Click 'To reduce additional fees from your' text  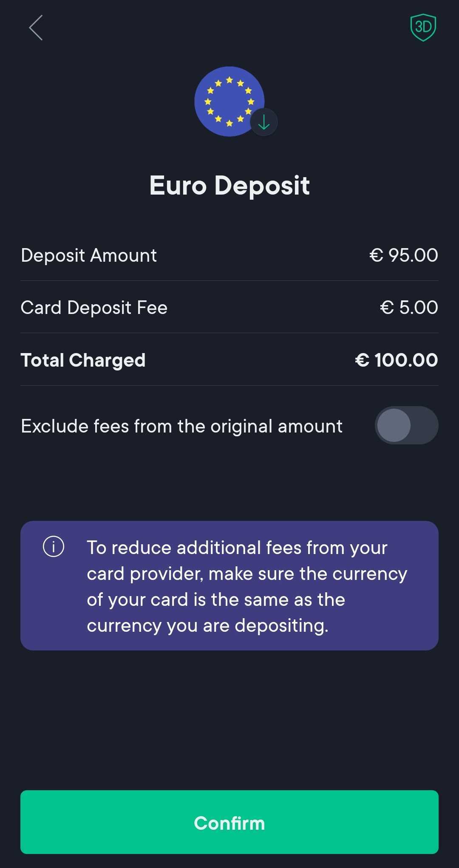237,548
